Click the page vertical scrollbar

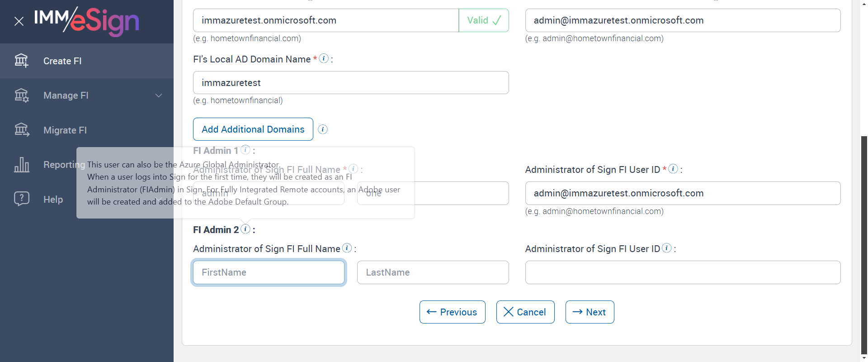pyautogui.click(x=864, y=244)
